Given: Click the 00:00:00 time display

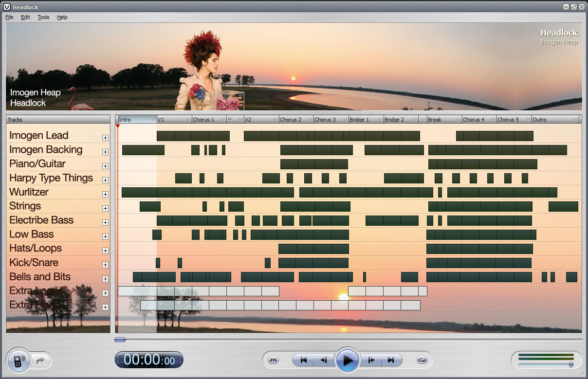Looking at the screenshot, I should [x=149, y=360].
